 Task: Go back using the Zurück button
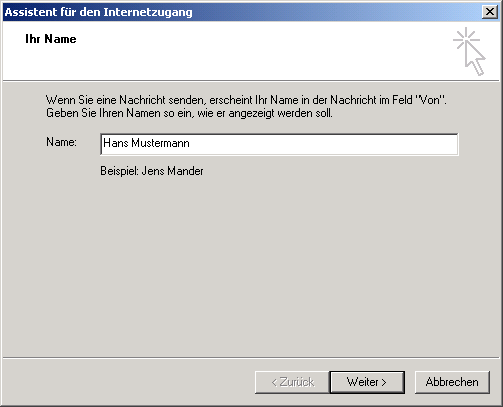click(292, 382)
